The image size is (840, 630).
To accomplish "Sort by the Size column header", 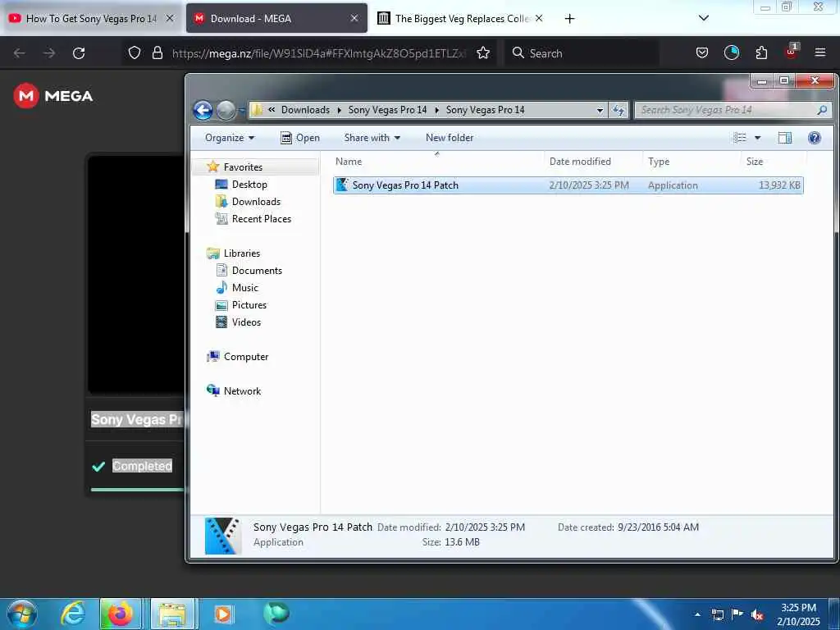I will point(755,162).
